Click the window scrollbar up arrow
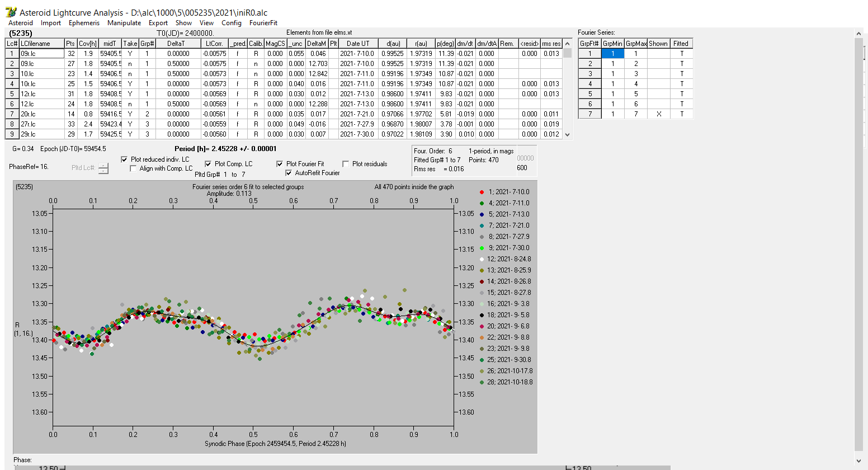 859,34
